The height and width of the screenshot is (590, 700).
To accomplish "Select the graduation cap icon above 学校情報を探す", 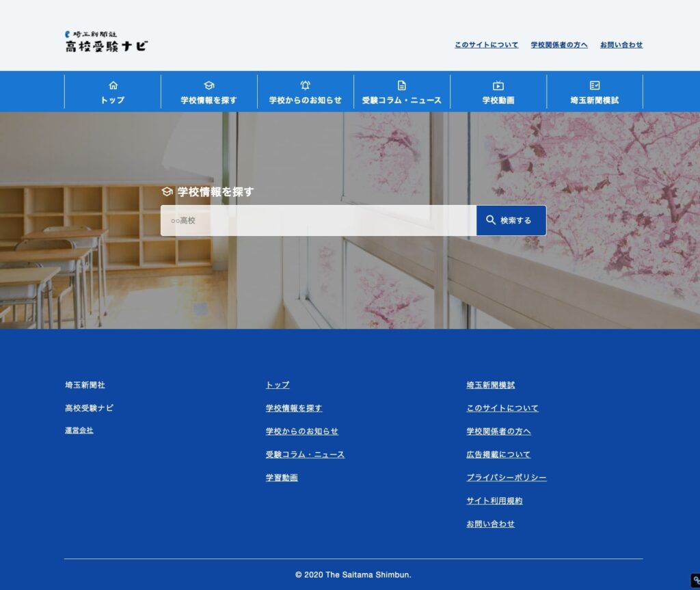I will pos(208,85).
